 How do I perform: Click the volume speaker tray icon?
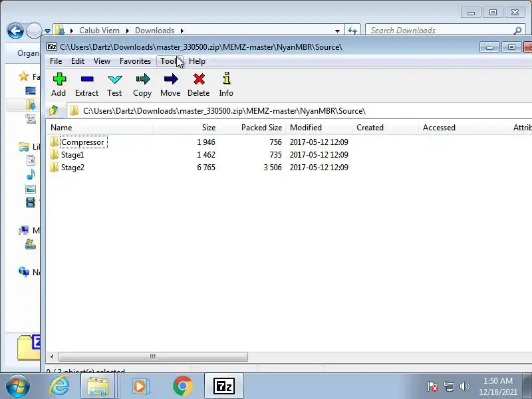(x=464, y=386)
